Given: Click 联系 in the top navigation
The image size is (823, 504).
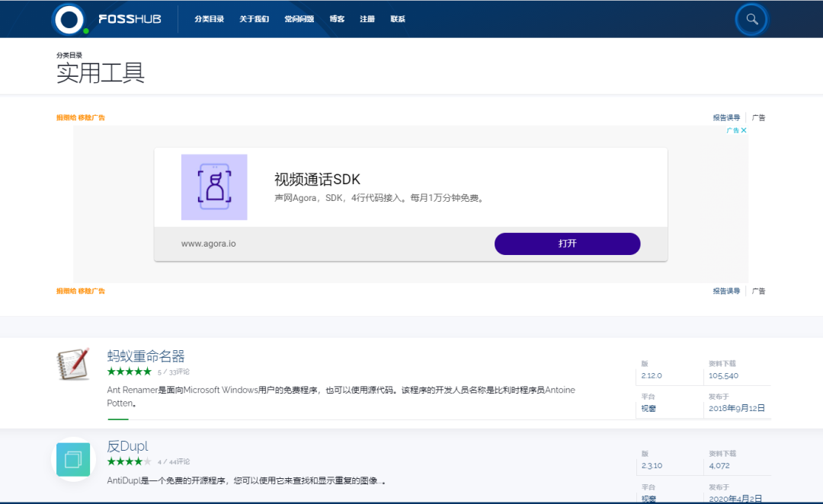Looking at the screenshot, I should (x=398, y=19).
